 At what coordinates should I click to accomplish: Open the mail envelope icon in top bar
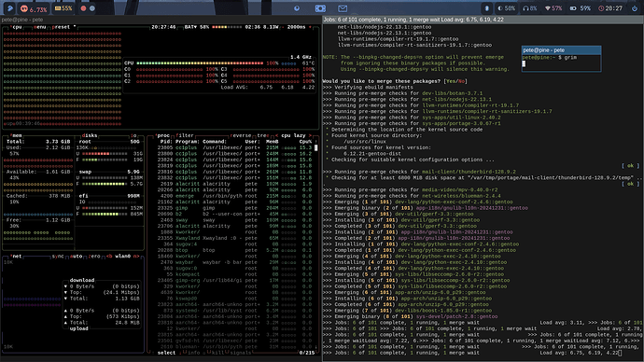point(343,8)
